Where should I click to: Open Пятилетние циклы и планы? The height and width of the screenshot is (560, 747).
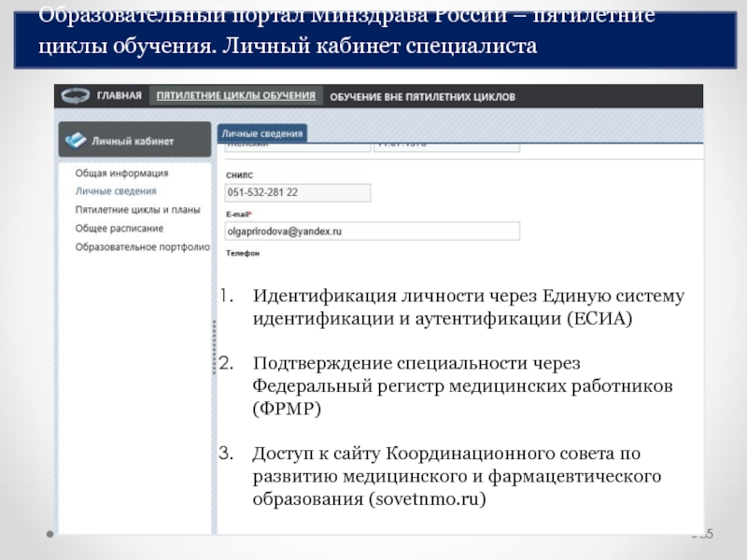tap(137, 210)
